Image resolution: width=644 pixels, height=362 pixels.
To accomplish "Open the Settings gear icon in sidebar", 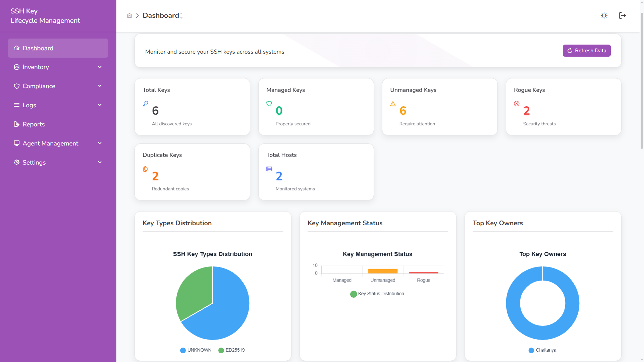I will 16,162.
